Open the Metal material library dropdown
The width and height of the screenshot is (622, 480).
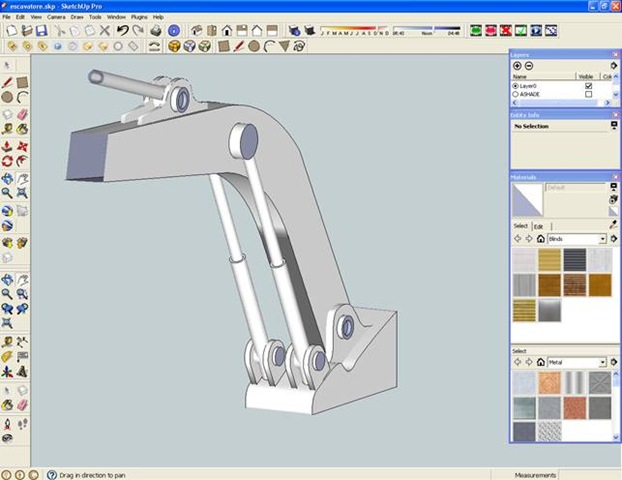tap(603, 362)
